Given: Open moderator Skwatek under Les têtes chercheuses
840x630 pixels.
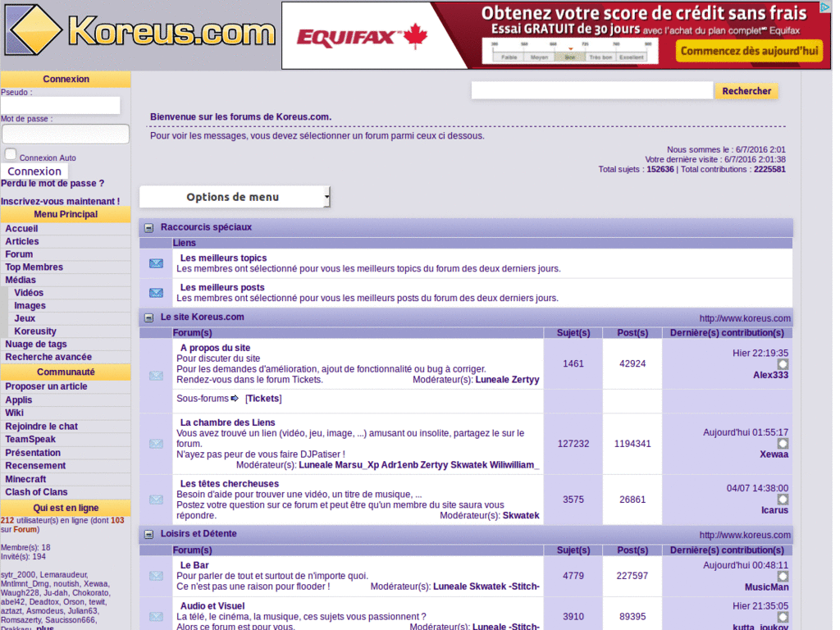Looking at the screenshot, I should pos(521,515).
